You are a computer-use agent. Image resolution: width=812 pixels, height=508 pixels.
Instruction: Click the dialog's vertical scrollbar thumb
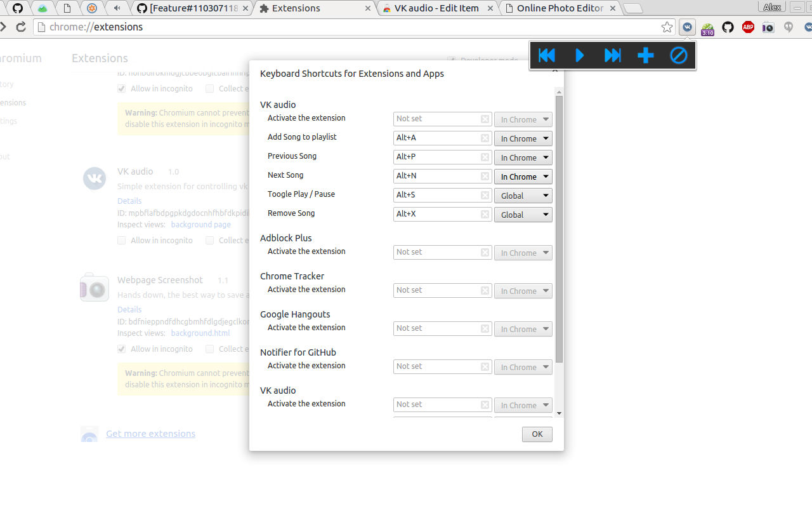[x=559, y=229]
